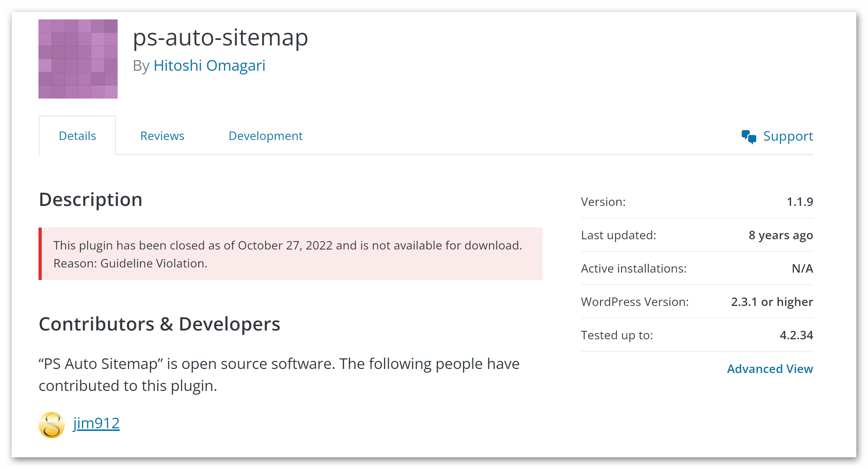Click jim912's round avatar image

(x=52, y=425)
